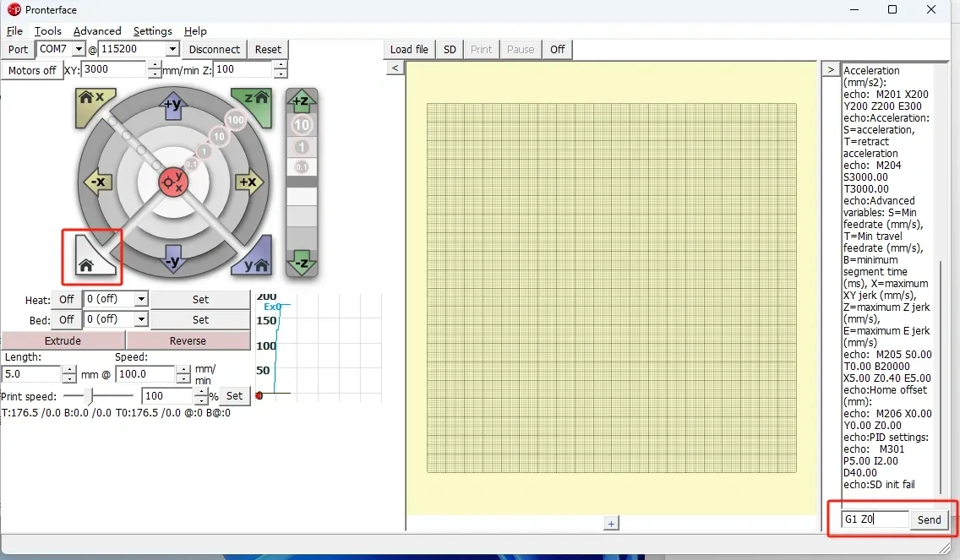Increase extrude Speed spinner
The image size is (960, 560).
pos(183,370)
